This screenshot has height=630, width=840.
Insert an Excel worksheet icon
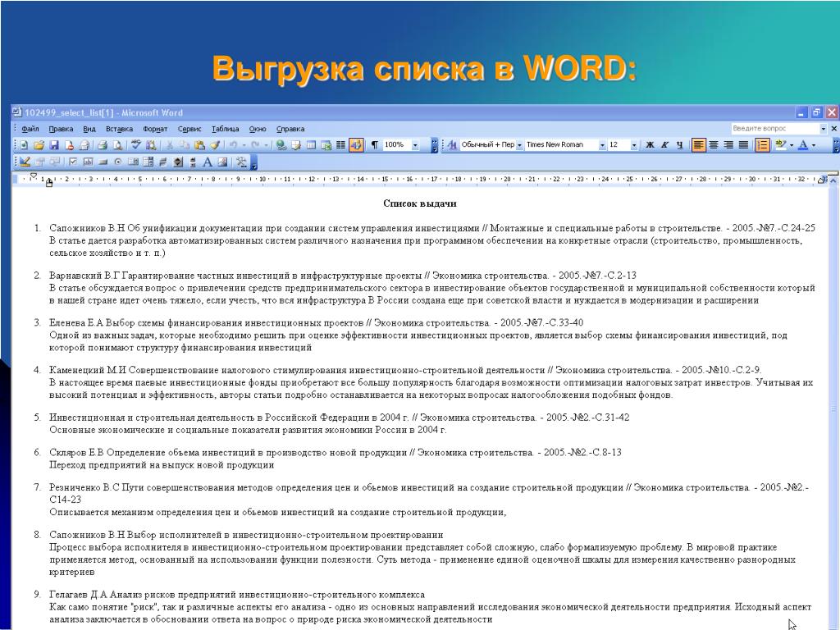click(326, 145)
